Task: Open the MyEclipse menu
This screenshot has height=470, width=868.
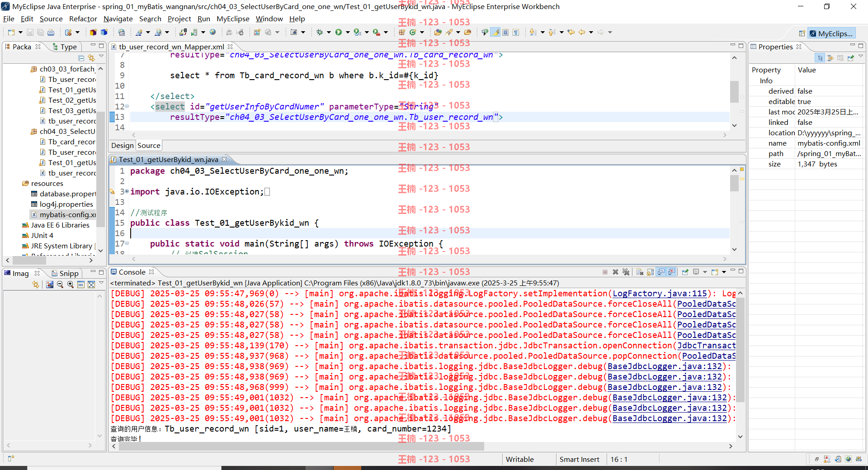Action: coord(233,19)
